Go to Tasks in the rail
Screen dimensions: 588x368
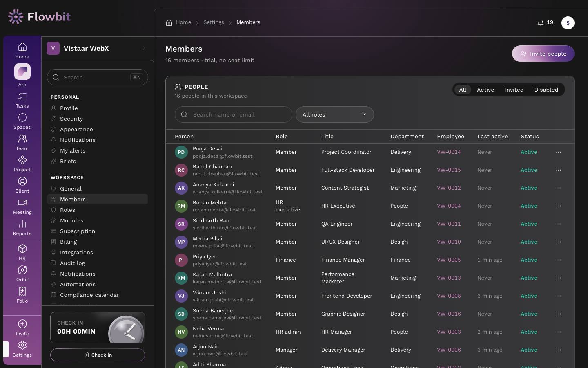click(x=22, y=100)
